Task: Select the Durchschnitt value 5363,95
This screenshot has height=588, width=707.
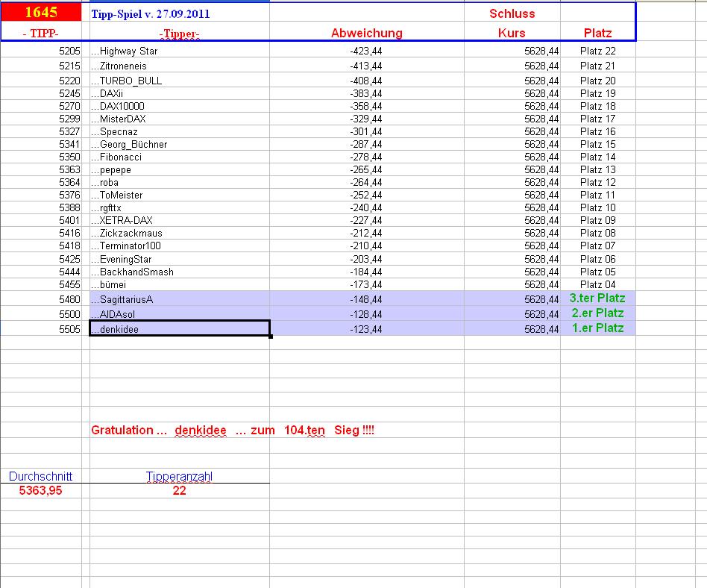Action: click(x=40, y=489)
